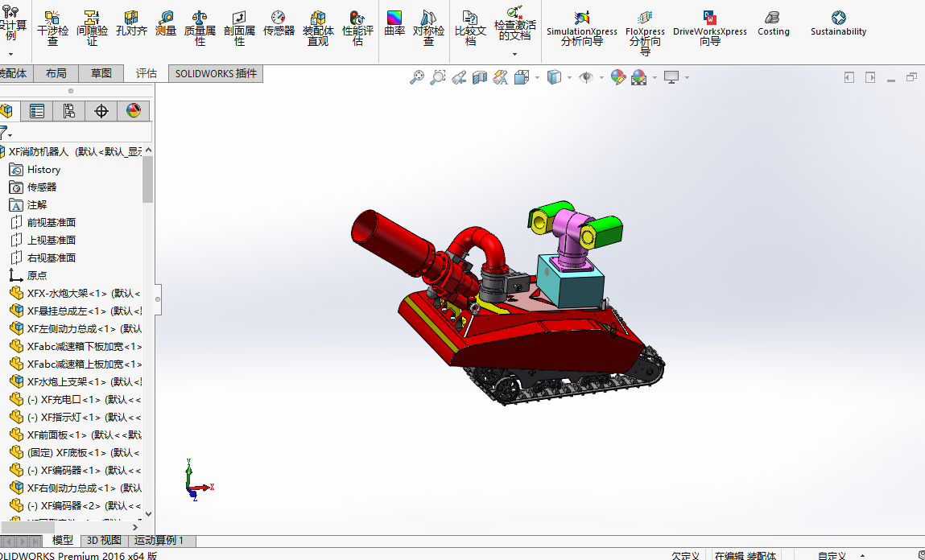Open Section Properties (剖面属性)
Screen dimensions: 925x560
click(239, 27)
